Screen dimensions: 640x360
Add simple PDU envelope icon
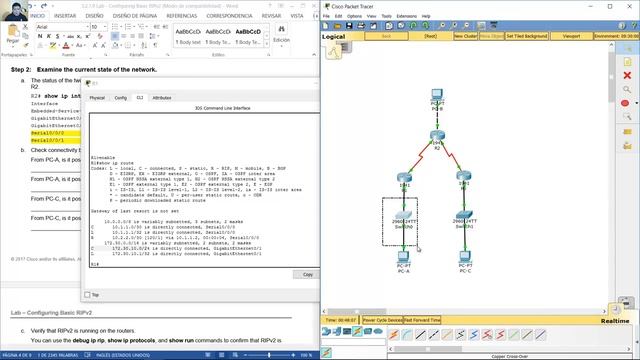pos(627,131)
